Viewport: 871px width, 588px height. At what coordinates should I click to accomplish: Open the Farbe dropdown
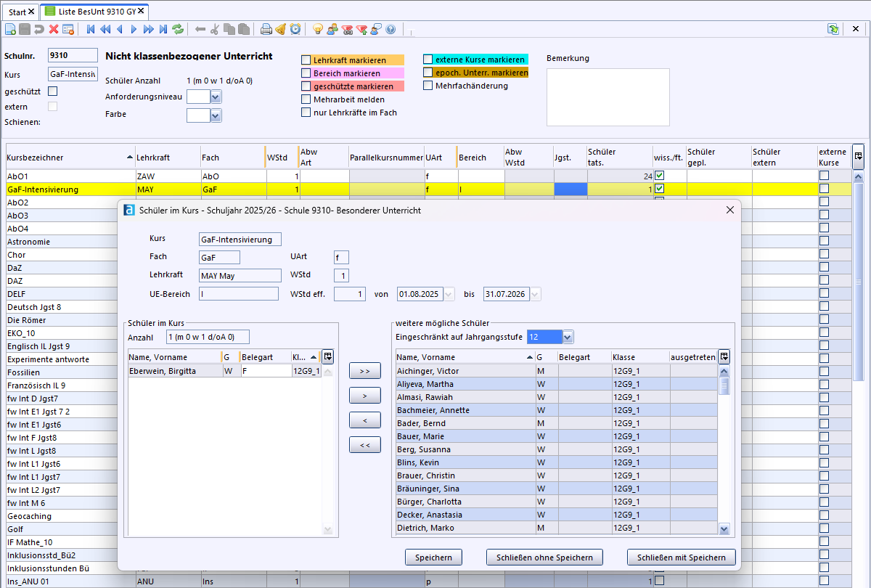coord(216,115)
